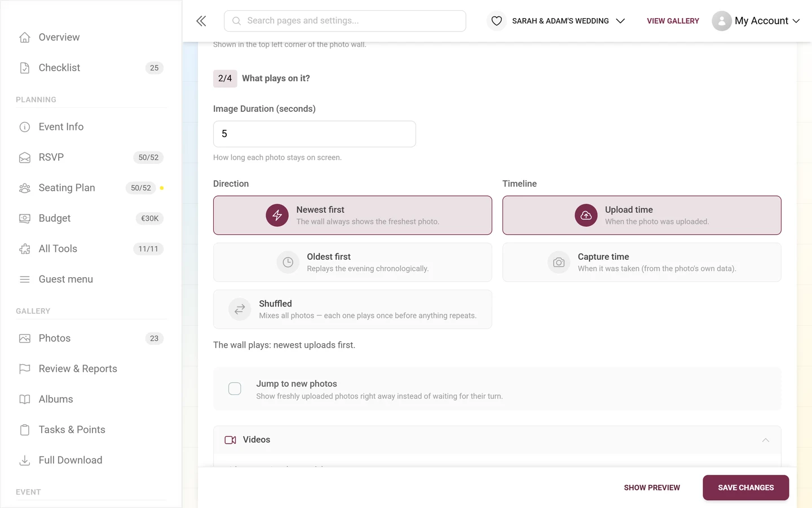Click the Seating Plan people icon
Viewport: 812px width, 508px height.
pyautogui.click(x=25, y=188)
